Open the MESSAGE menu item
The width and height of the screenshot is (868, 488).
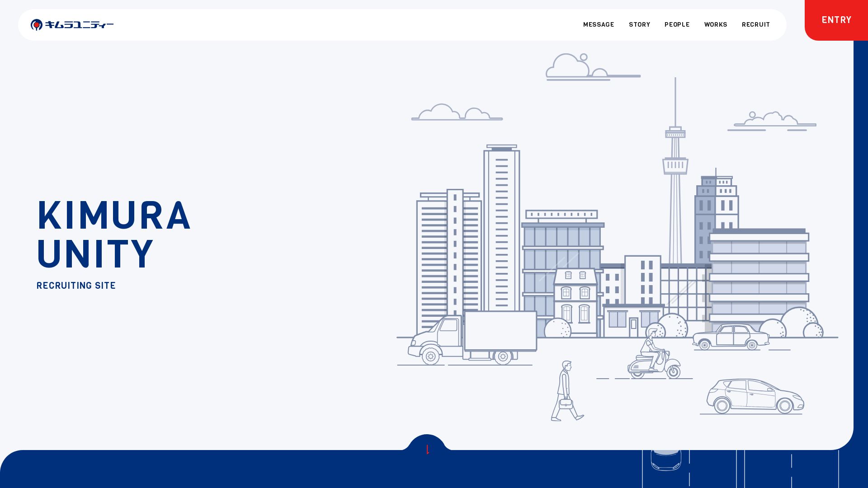pos(598,25)
